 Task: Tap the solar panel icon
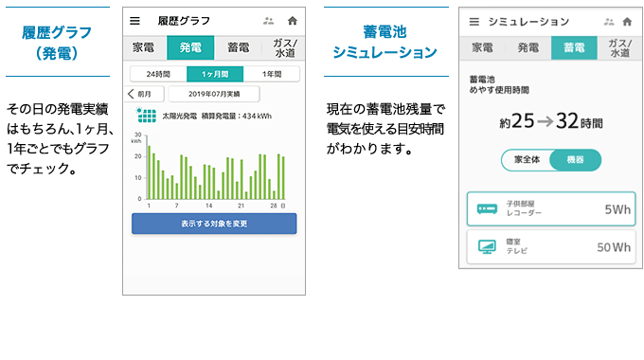tap(146, 115)
